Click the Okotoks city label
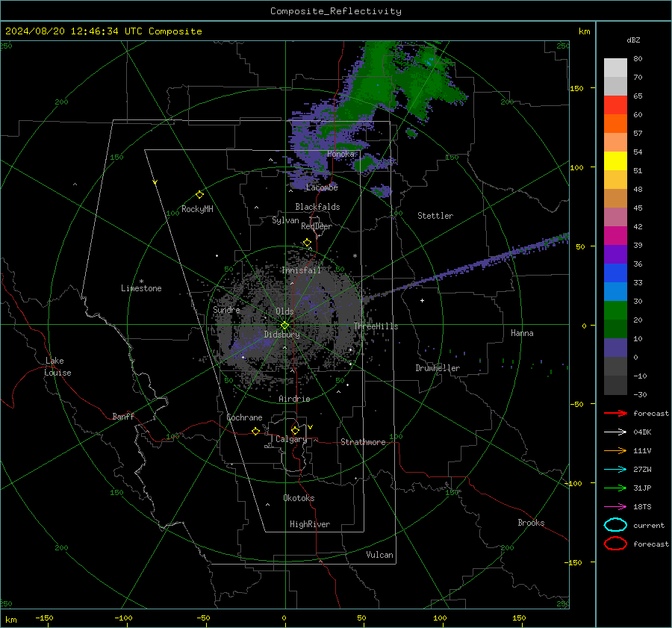Image resolution: width=672 pixels, height=628 pixels. coord(299,498)
